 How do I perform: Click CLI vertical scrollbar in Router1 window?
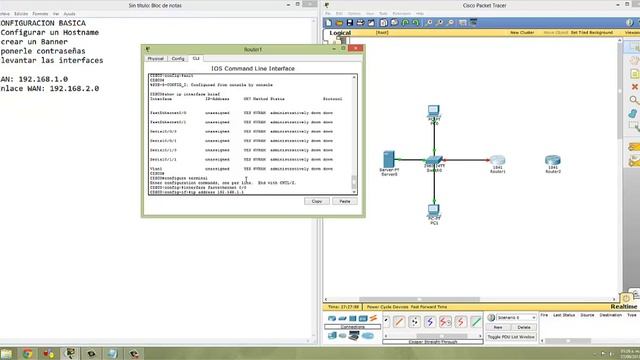point(354,134)
